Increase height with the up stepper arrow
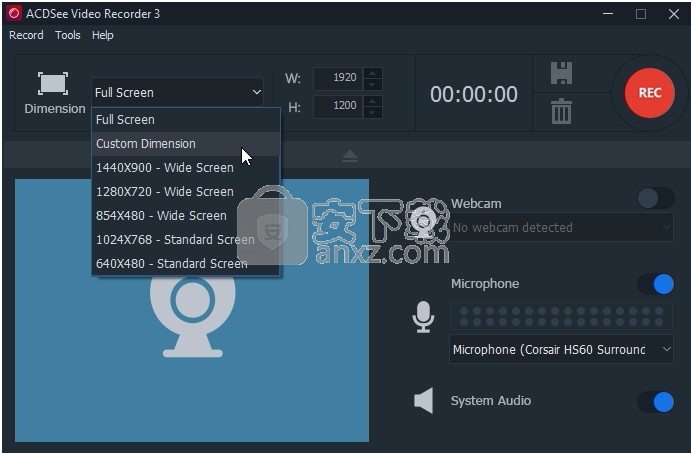 coord(373,101)
